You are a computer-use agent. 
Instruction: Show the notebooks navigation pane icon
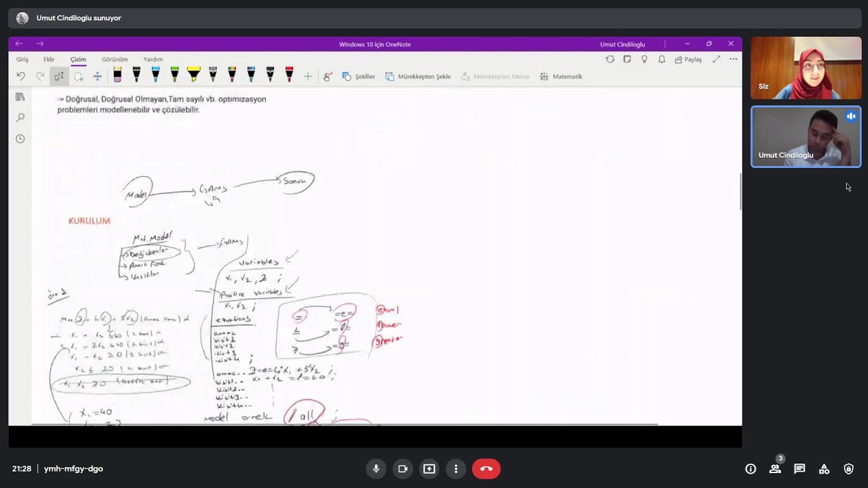point(20,97)
